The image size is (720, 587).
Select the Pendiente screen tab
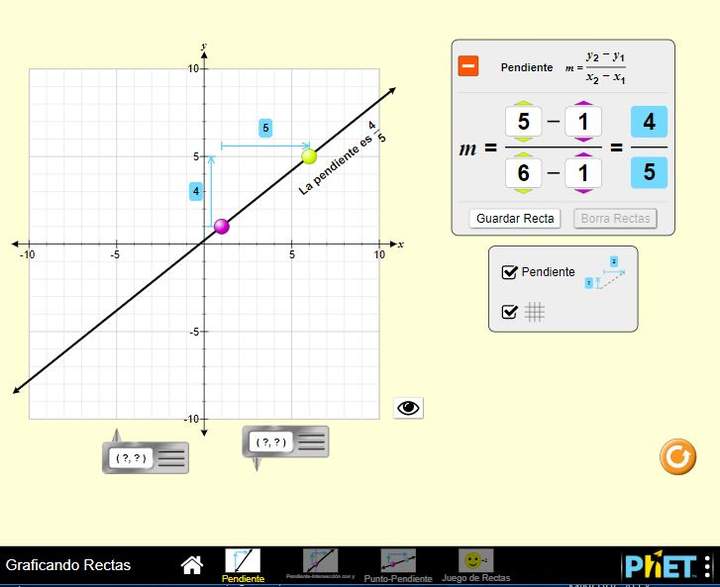(x=242, y=562)
